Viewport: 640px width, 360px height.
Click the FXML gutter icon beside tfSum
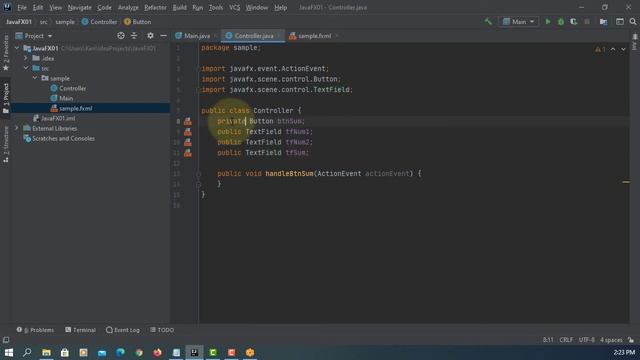click(188, 153)
